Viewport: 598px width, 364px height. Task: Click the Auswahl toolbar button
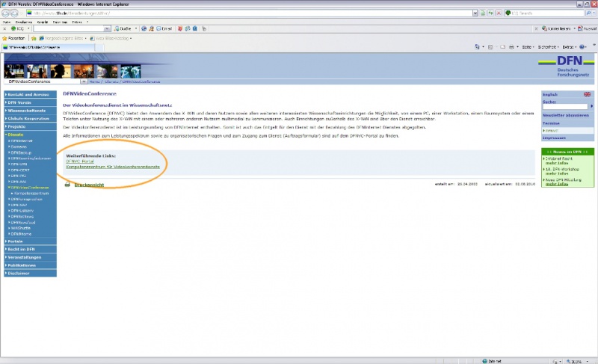[x=588, y=28]
